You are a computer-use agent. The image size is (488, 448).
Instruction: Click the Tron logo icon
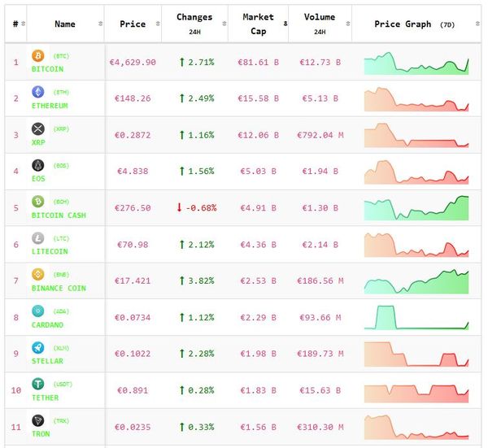(38, 420)
